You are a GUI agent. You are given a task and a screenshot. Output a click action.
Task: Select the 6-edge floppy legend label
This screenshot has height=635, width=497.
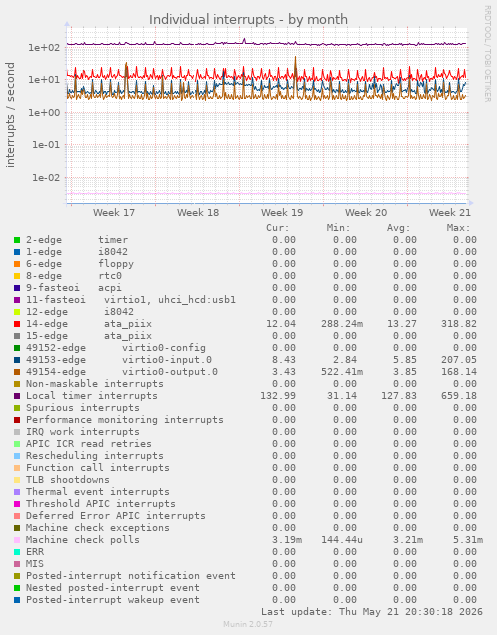(x=80, y=264)
